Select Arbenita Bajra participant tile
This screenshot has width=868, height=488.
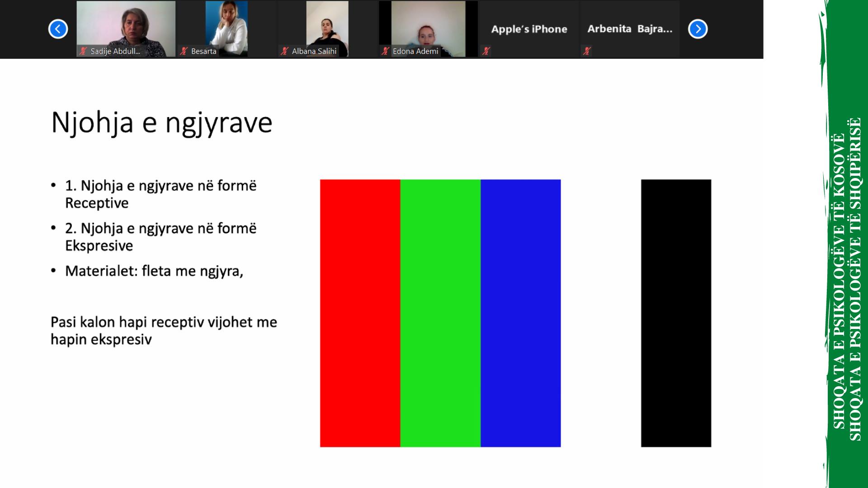pyautogui.click(x=630, y=29)
